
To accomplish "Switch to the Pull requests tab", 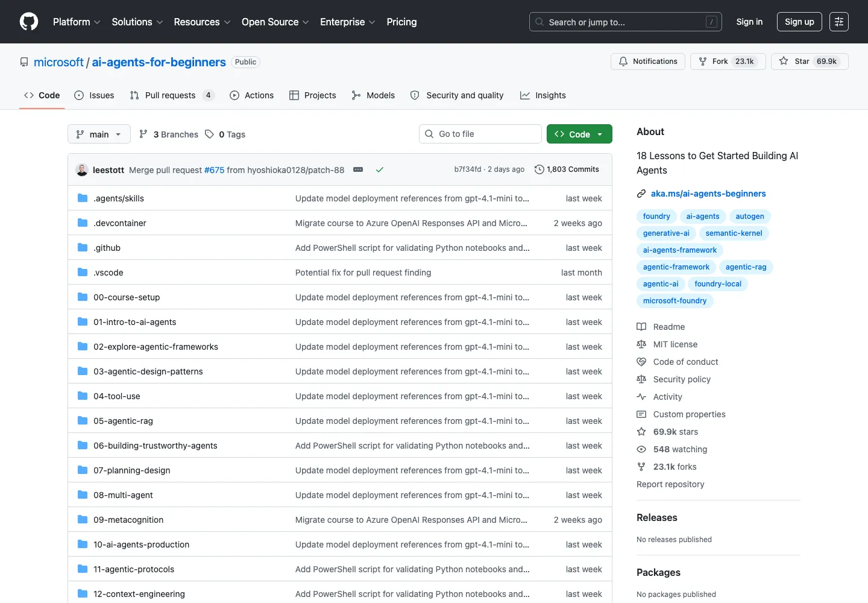I will [x=171, y=95].
